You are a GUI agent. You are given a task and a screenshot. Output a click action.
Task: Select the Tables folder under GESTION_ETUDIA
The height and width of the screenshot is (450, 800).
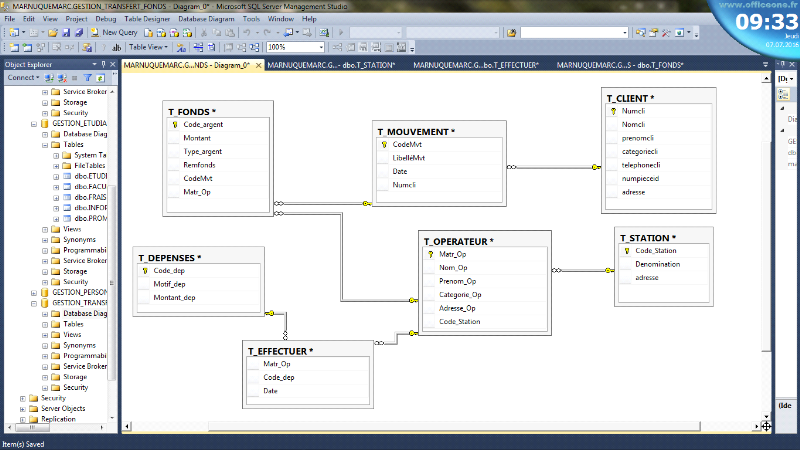point(73,144)
